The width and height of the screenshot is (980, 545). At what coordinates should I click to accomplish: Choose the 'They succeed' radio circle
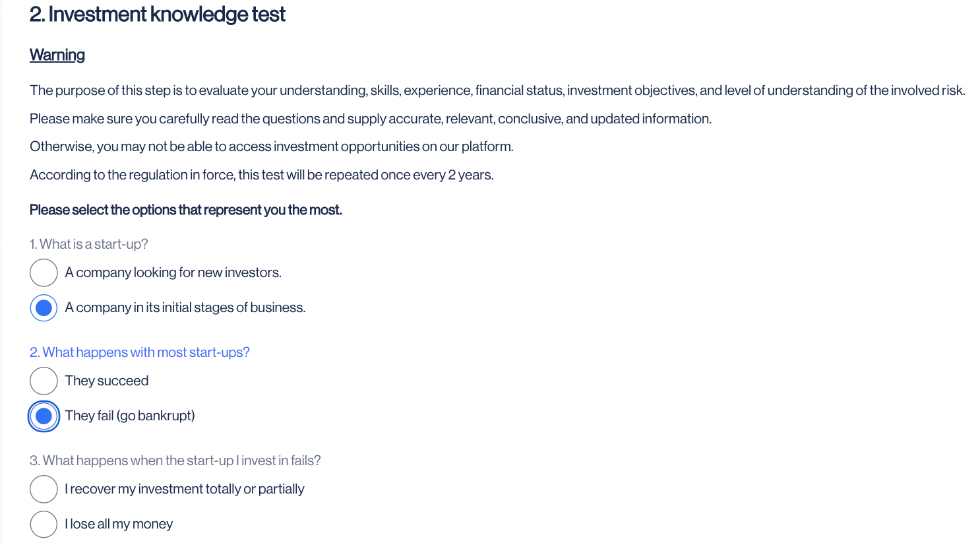[x=44, y=381]
